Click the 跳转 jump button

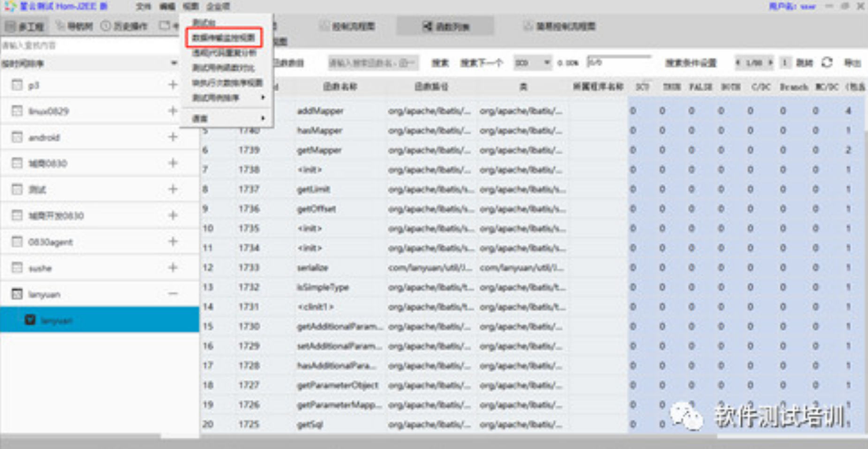coord(804,62)
